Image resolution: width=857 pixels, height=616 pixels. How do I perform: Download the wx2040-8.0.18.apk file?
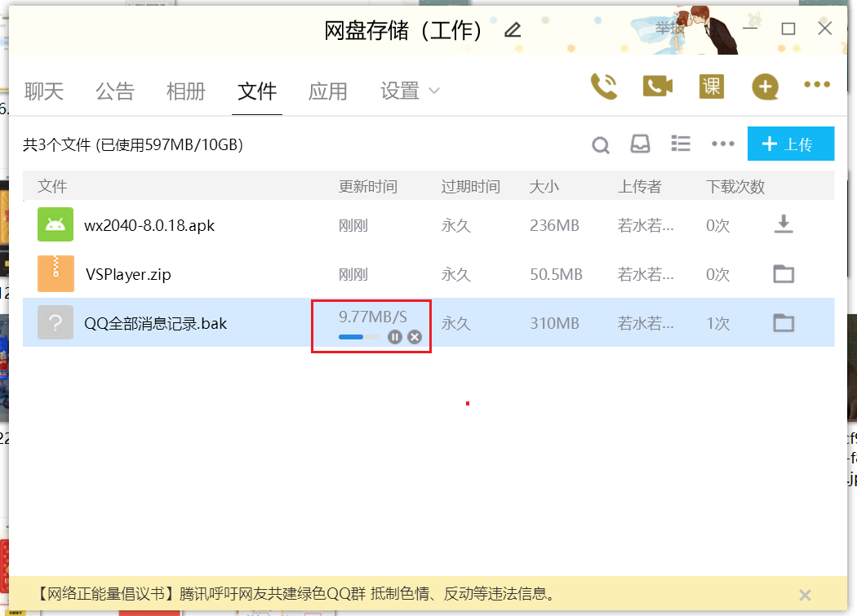point(783,225)
